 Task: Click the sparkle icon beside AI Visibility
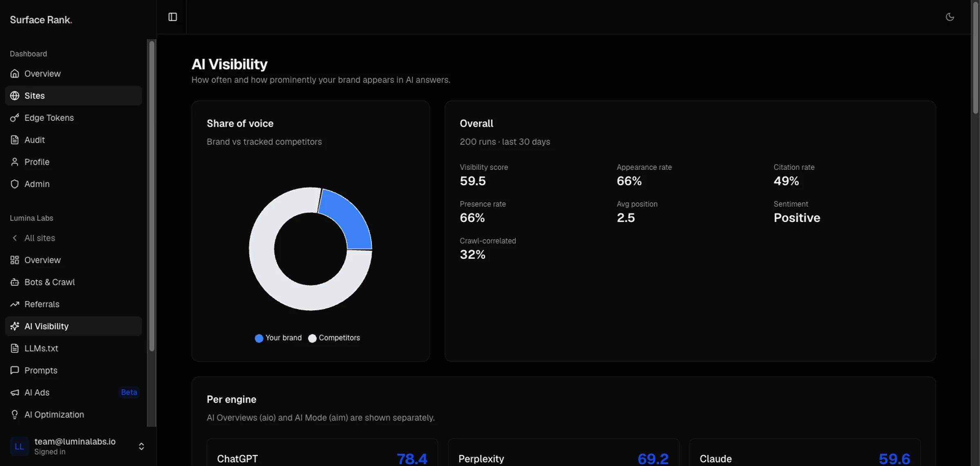click(15, 326)
